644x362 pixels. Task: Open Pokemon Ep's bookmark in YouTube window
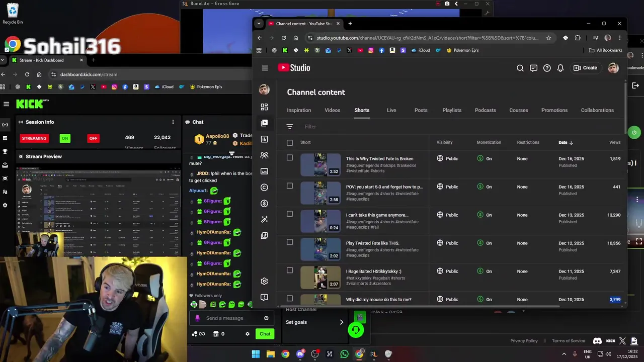tap(461, 50)
